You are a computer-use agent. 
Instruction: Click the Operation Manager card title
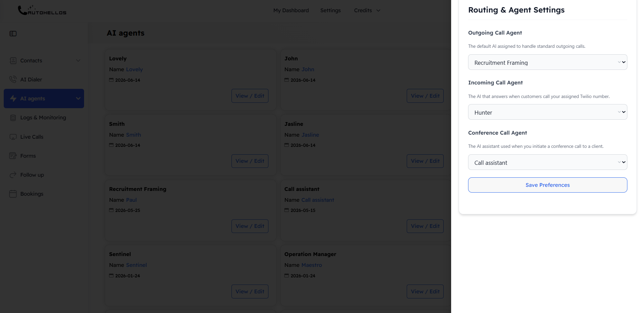pyautogui.click(x=310, y=254)
